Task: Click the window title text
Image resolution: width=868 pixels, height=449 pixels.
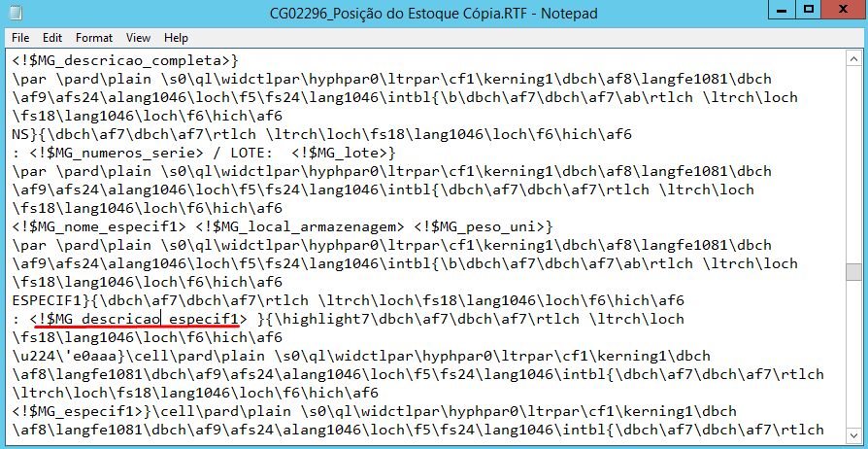Action: (434, 13)
